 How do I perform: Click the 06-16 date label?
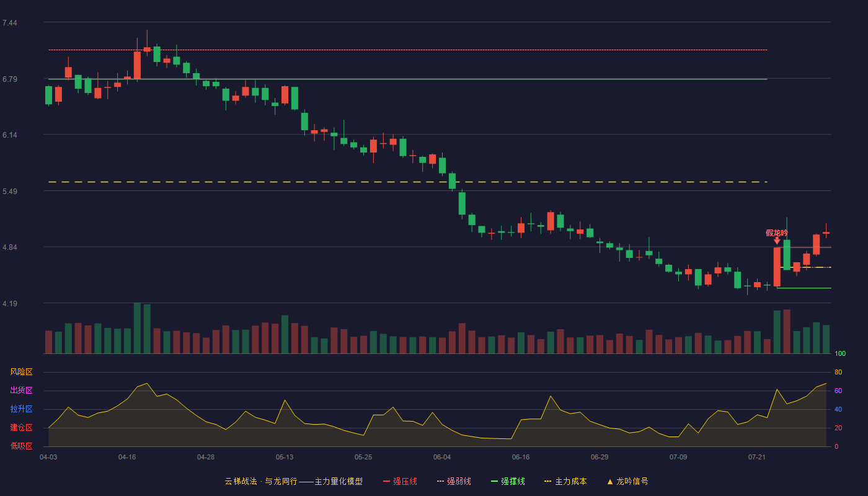coord(521,457)
